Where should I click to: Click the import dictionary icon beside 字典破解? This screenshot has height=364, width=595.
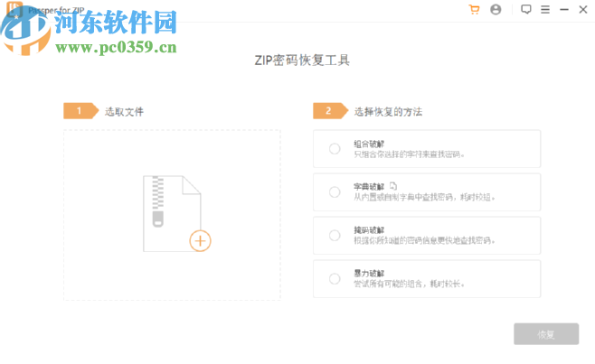[x=393, y=184]
